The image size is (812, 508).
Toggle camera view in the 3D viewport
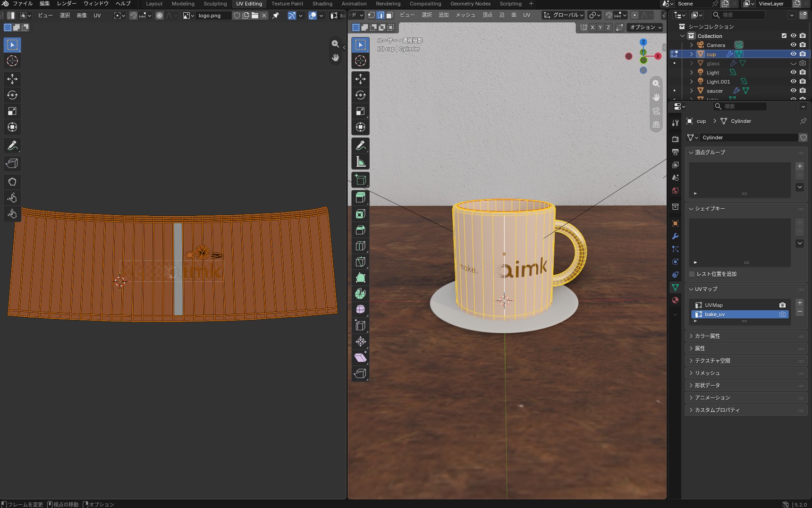[x=656, y=111]
